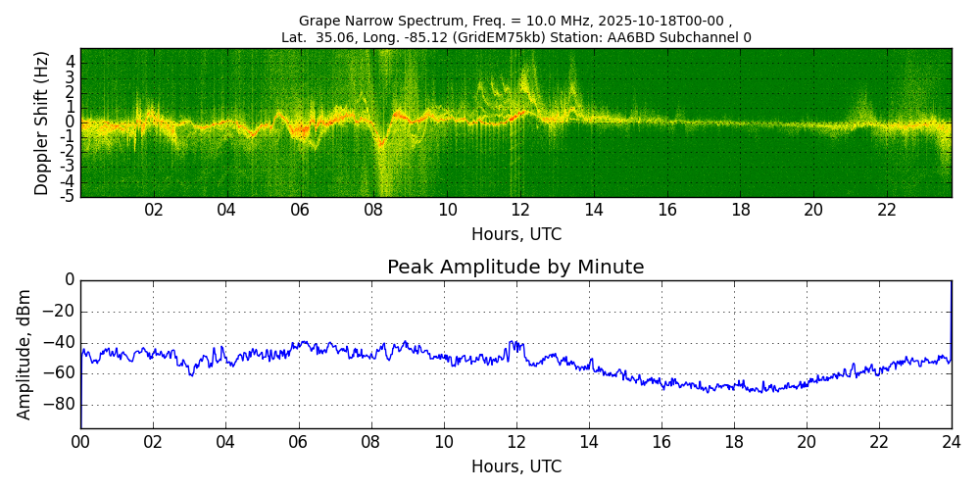980x490 pixels.
Task: Click the '24' tick on the amplitude time axis
Action: click(x=951, y=442)
